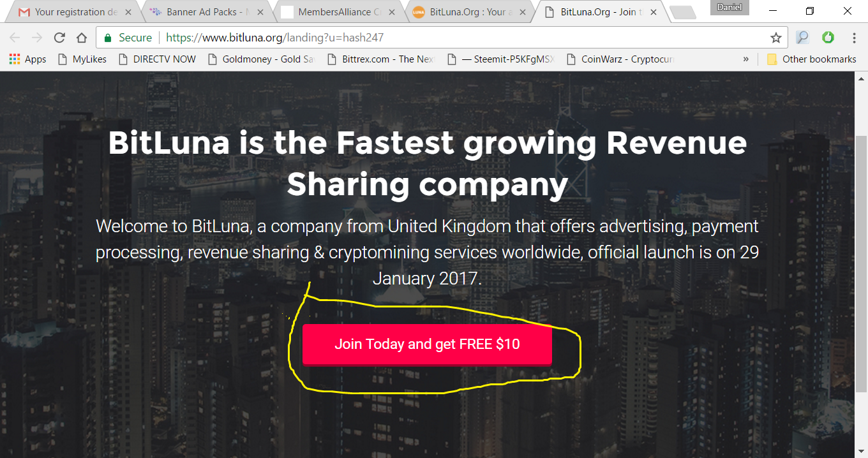This screenshot has width=868, height=458.
Task: Click Join Today and get FREE $10
Action: [x=427, y=344]
